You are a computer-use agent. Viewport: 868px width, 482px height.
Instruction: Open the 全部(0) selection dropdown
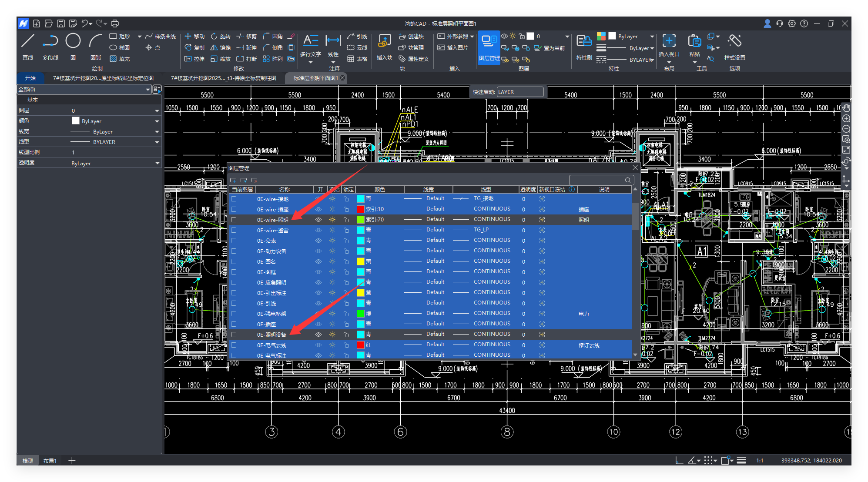pyautogui.click(x=148, y=89)
